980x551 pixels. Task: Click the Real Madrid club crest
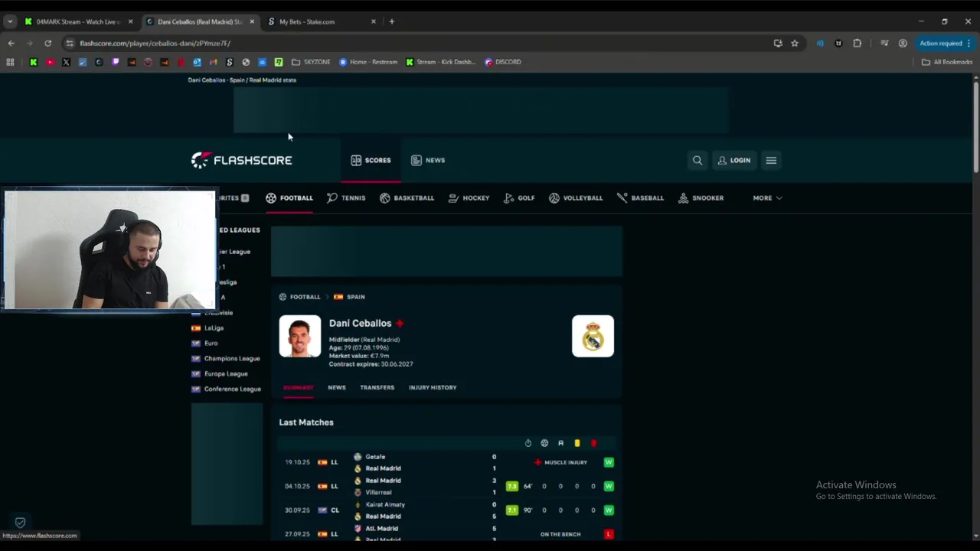point(593,336)
